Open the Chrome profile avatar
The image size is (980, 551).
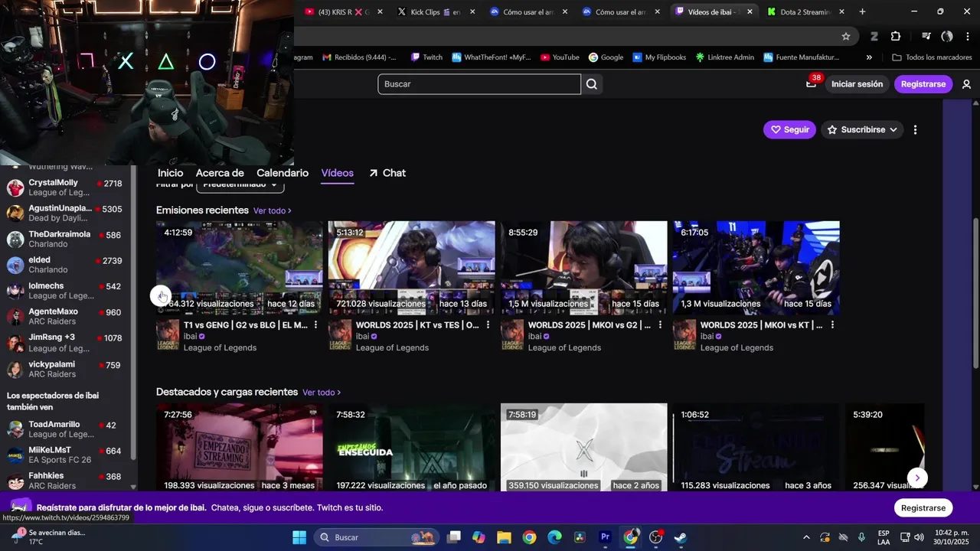[947, 36]
